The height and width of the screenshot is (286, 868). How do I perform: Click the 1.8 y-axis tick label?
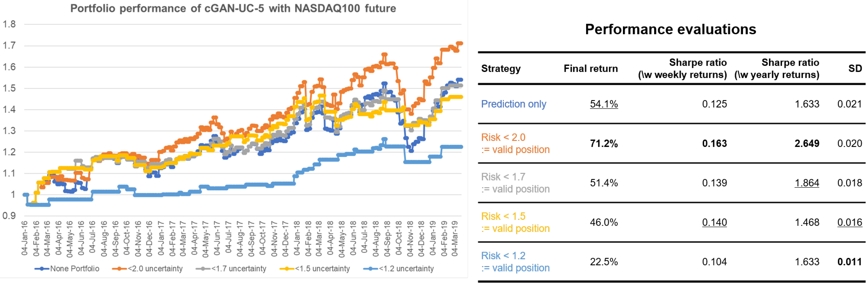(x=9, y=24)
